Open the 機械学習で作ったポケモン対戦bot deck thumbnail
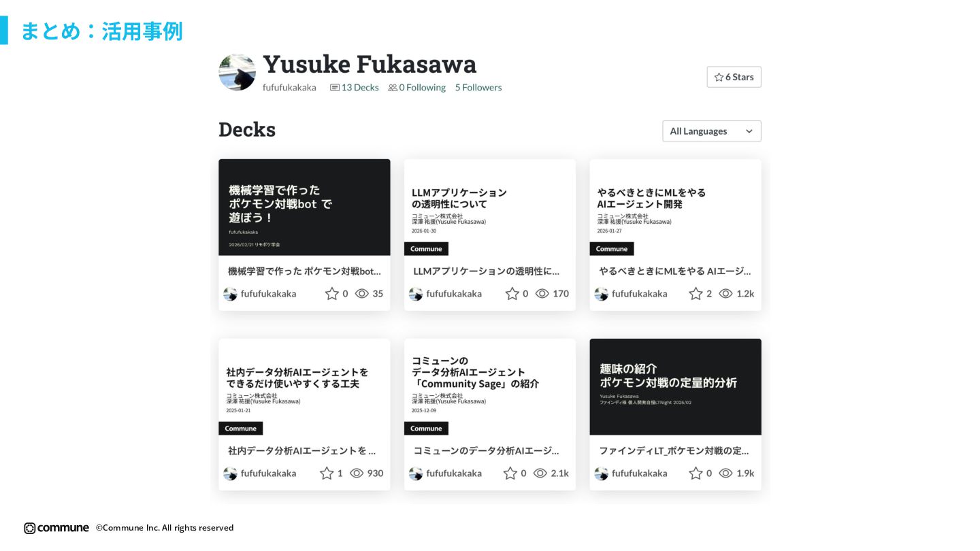This screenshot has width=980, height=551. click(x=304, y=207)
